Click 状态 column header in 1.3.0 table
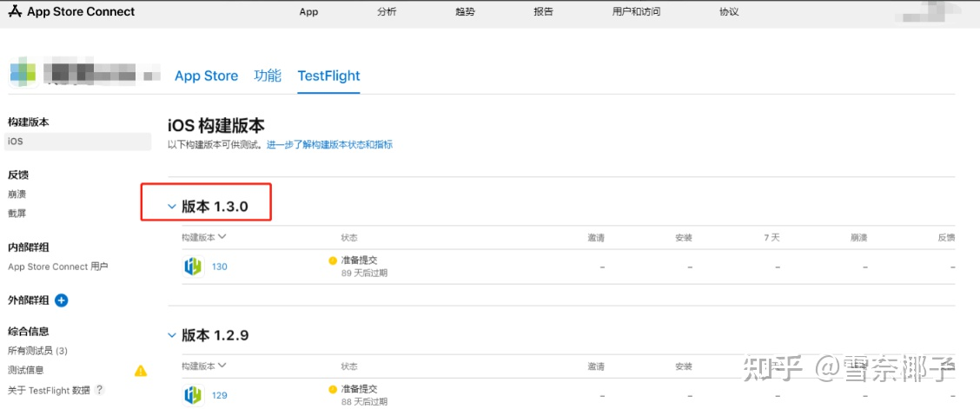This screenshot has height=409, width=980. pos(349,238)
